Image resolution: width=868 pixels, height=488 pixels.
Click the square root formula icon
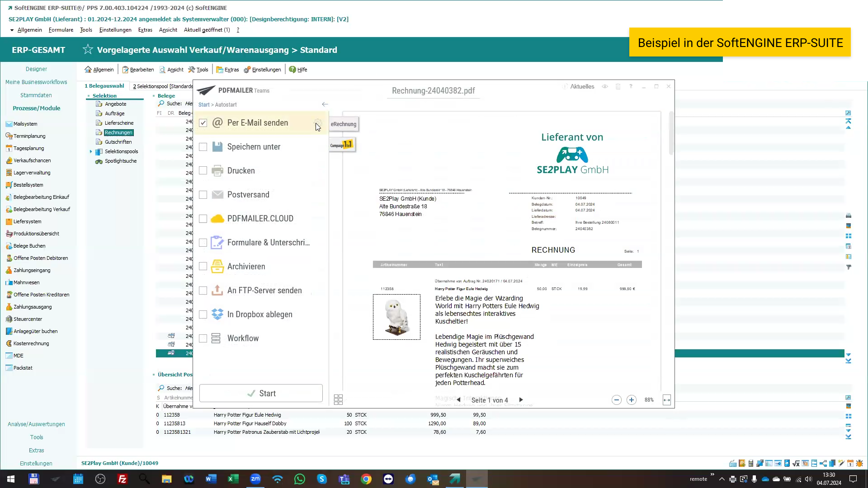point(796,463)
